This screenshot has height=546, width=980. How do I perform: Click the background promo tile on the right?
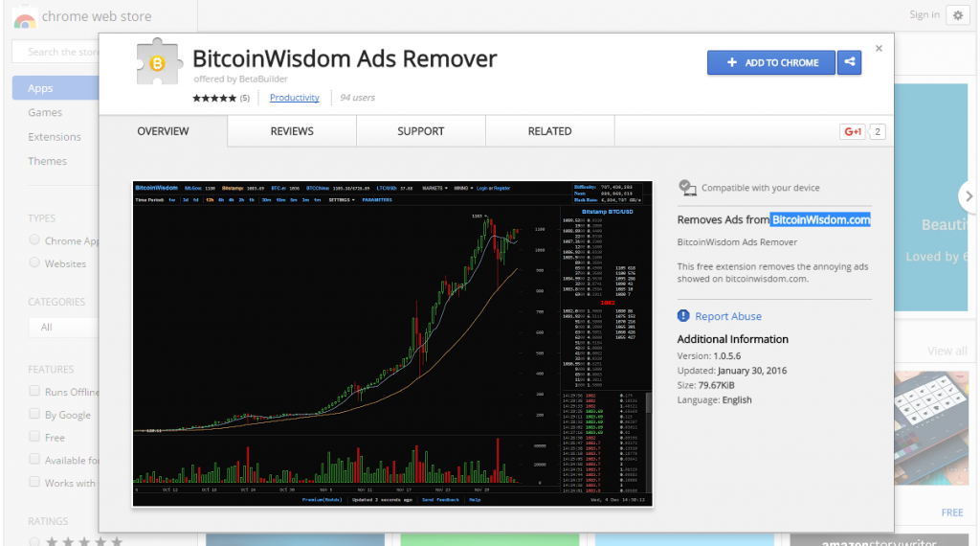[931, 197]
